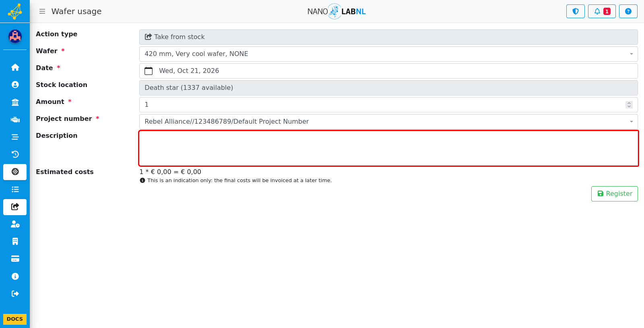Click the NanoLabNL logo

pyautogui.click(x=336, y=11)
